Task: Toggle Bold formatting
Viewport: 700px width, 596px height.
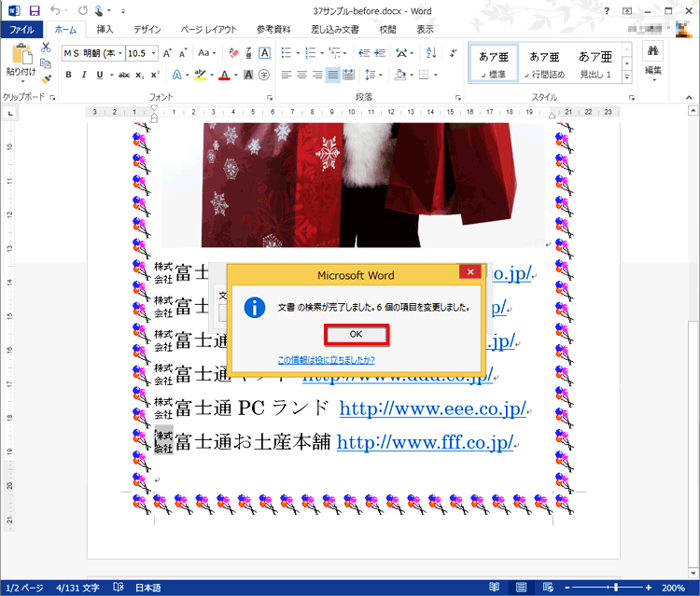Action: (68, 75)
